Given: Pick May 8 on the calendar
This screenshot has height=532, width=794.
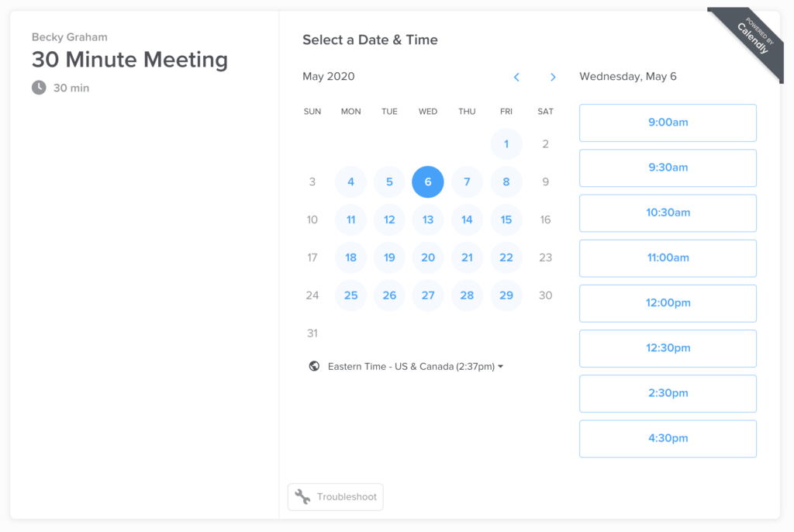Looking at the screenshot, I should click(x=506, y=182).
